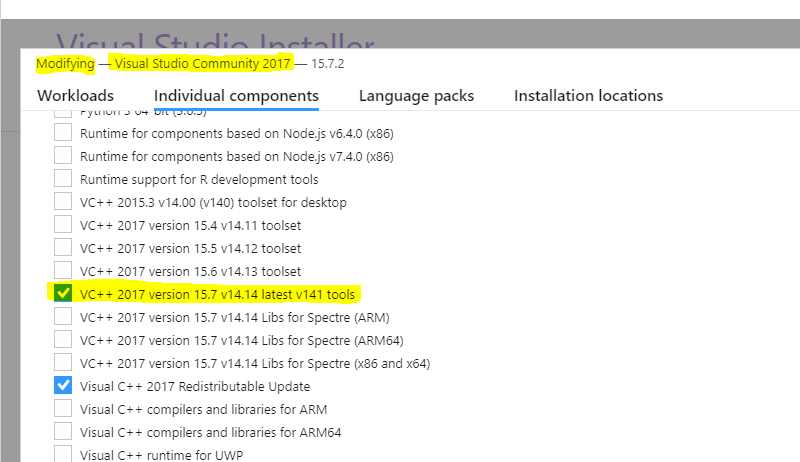The width and height of the screenshot is (800, 462).
Task: Enable VC++ 2017 version 15.4 v14.11 toolset
Action: (x=63, y=224)
